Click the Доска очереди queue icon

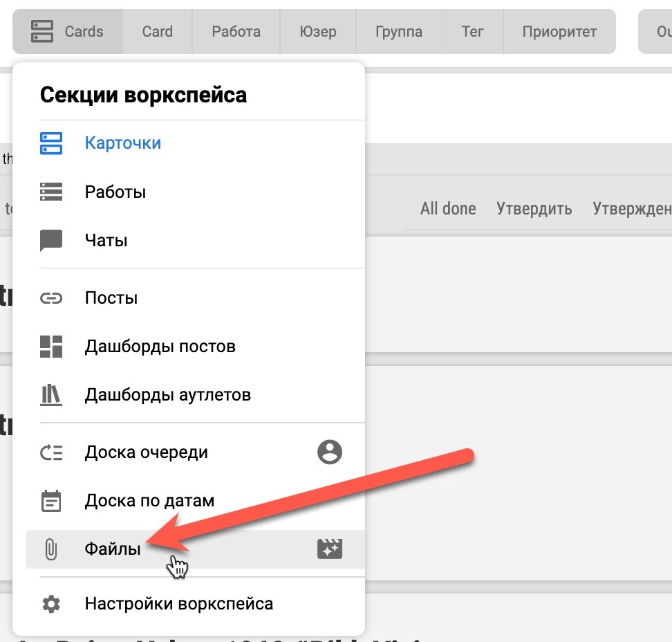(51, 452)
